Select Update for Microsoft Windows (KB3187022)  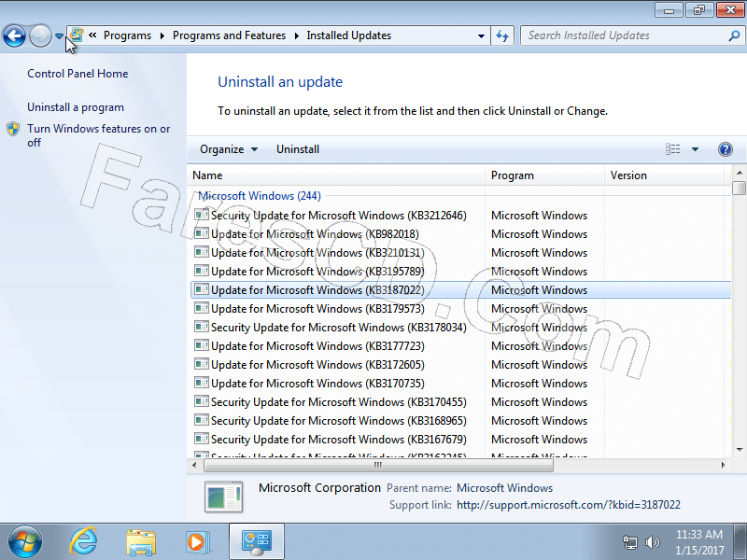(x=460, y=290)
